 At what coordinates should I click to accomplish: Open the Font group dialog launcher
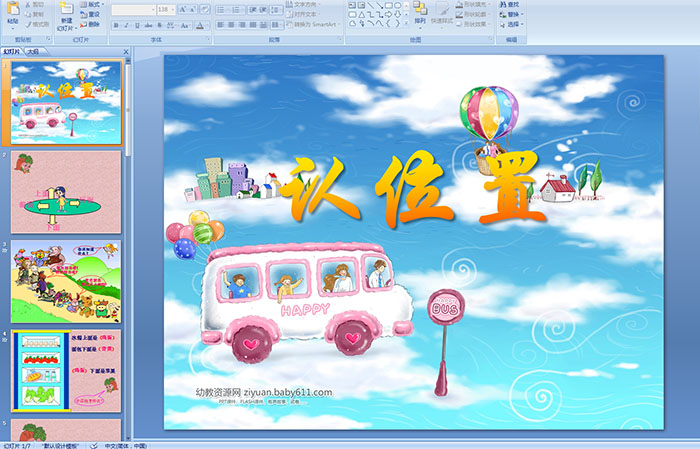(208, 39)
